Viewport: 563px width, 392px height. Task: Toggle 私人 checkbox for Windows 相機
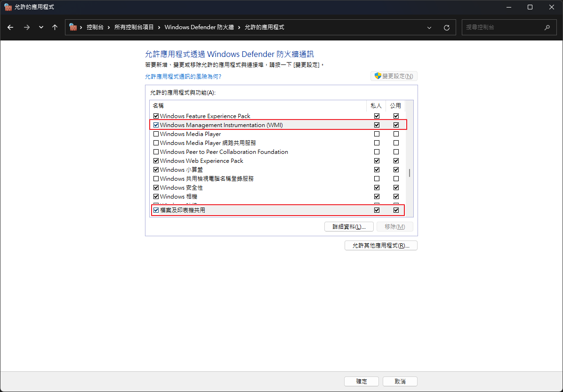[377, 197]
